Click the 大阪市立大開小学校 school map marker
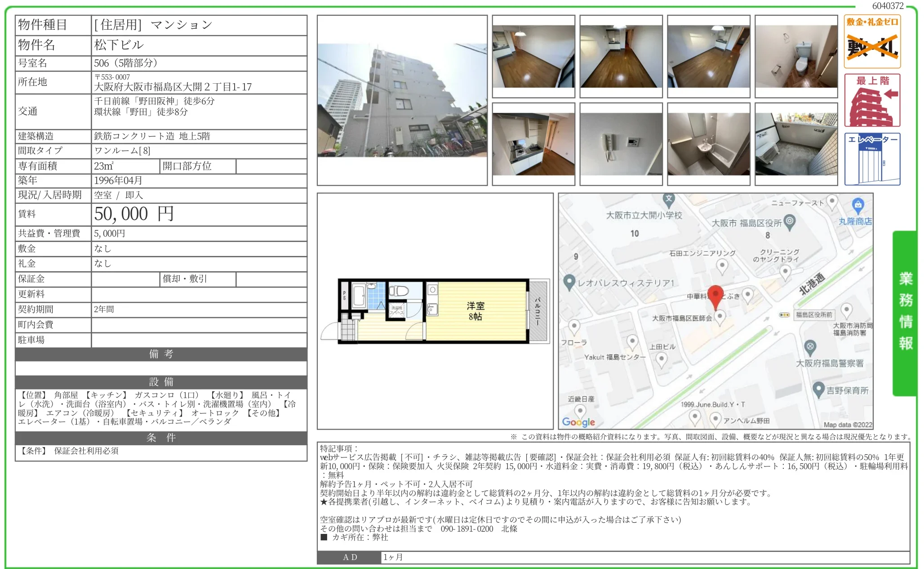Image resolution: width=924 pixels, height=569 pixels. 669,199
